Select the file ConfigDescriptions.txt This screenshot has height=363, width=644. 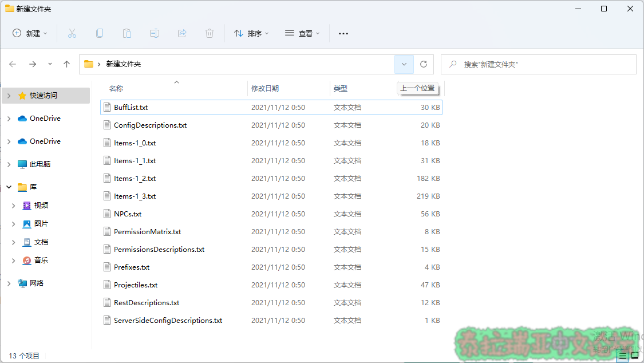pyautogui.click(x=150, y=125)
